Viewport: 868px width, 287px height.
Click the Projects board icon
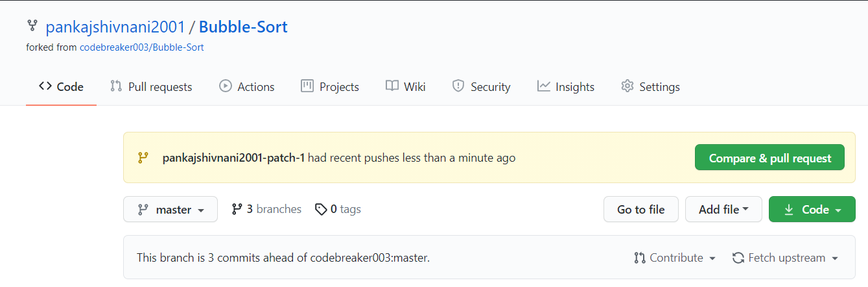[x=307, y=86]
